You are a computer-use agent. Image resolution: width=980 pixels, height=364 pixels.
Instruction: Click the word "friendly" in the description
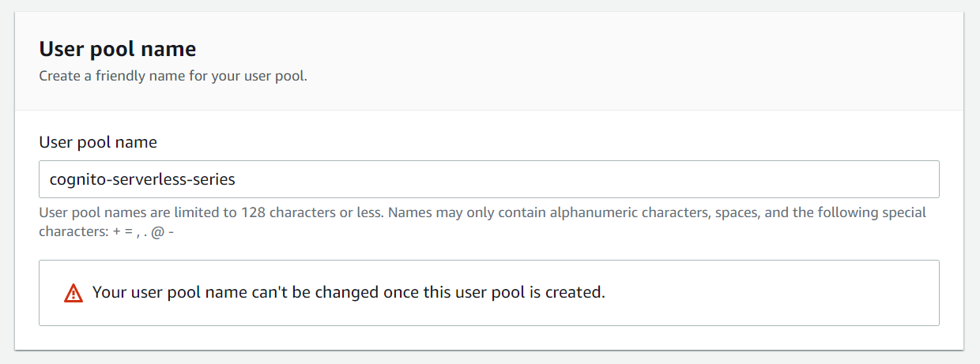point(110,77)
